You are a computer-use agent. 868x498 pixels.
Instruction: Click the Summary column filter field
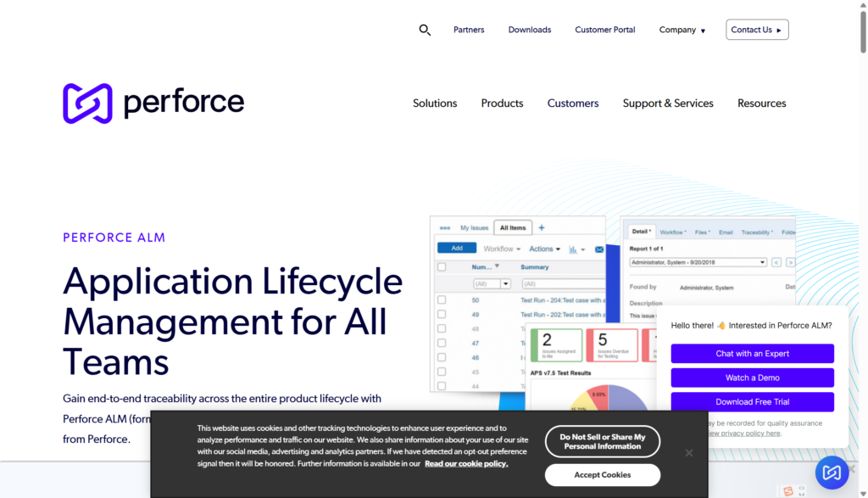point(559,283)
